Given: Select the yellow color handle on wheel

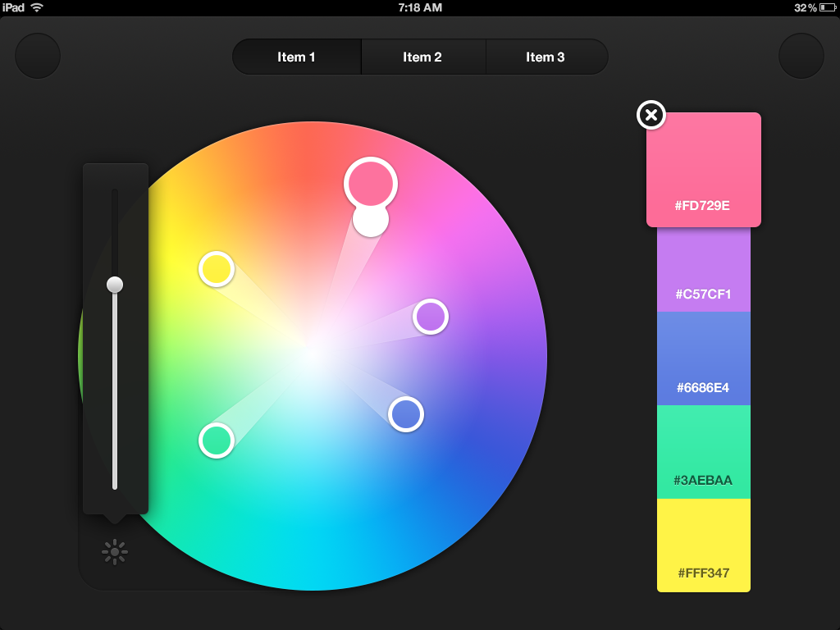Looking at the screenshot, I should (x=217, y=269).
